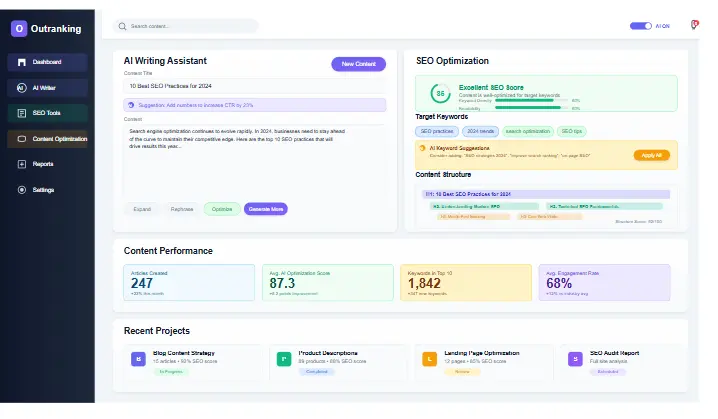Click the Settings sidebar icon

point(22,190)
